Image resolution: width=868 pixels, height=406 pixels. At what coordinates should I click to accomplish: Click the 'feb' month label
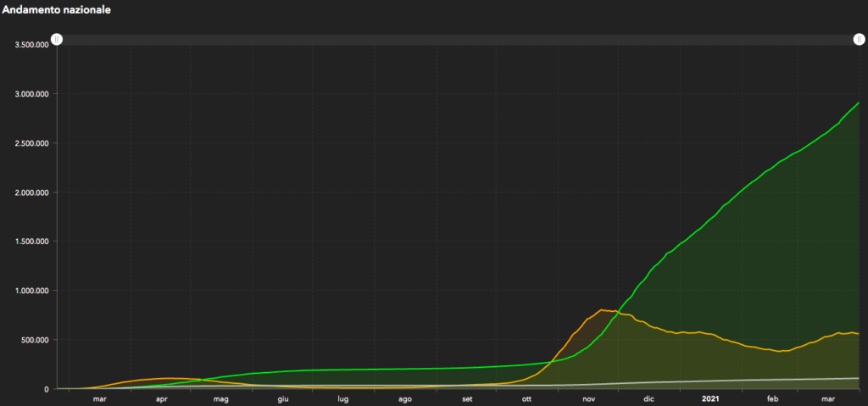coord(772,398)
